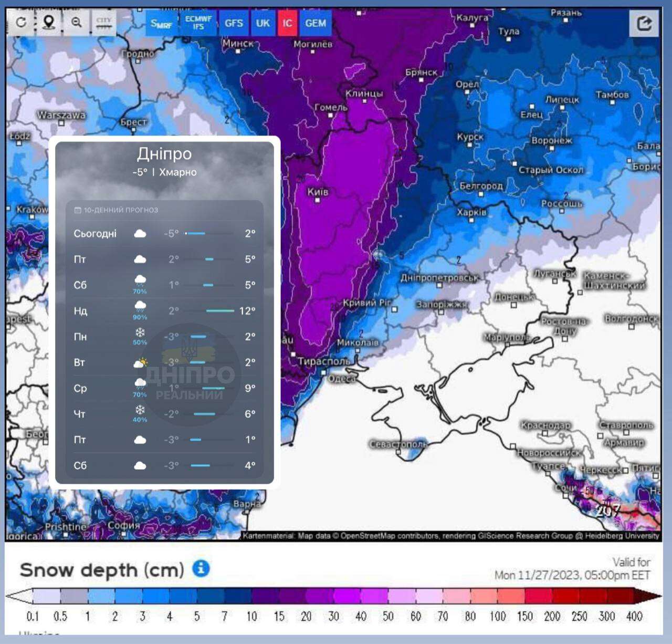Click the calendar icon beside 10-ДЕННИЙ ПРОГНОЗ
The height and width of the screenshot is (644, 672).
(78, 210)
